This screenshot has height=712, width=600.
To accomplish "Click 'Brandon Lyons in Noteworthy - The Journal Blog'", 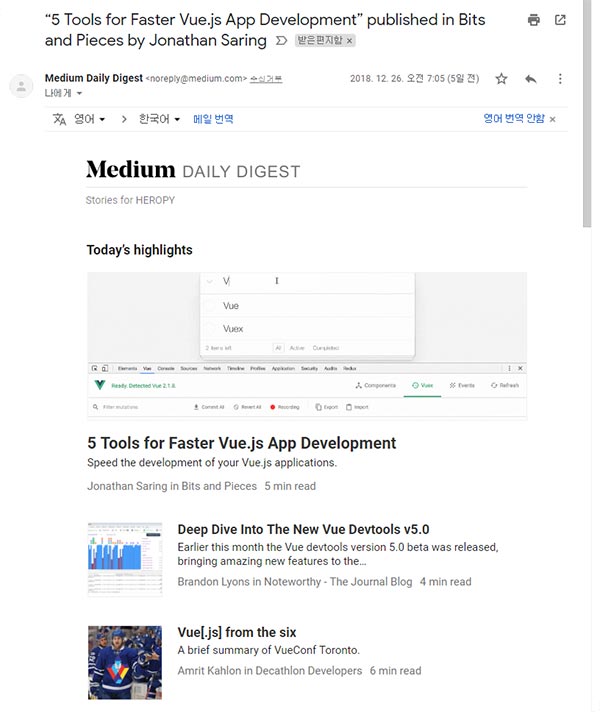I will point(295,582).
